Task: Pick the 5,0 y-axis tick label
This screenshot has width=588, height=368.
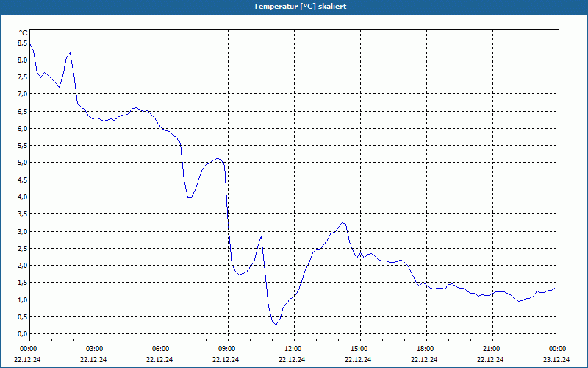Action: pyautogui.click(x=23, y=163)
